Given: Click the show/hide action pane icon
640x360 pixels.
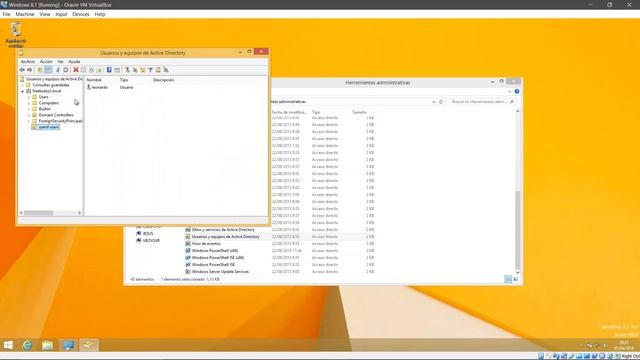Looking at the screenshot, I should click(117, 70).
